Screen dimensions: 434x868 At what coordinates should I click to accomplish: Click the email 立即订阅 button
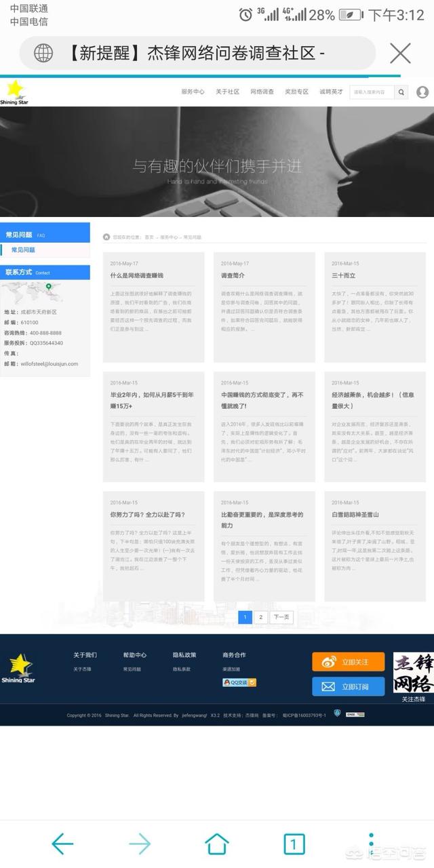point(348,686)
